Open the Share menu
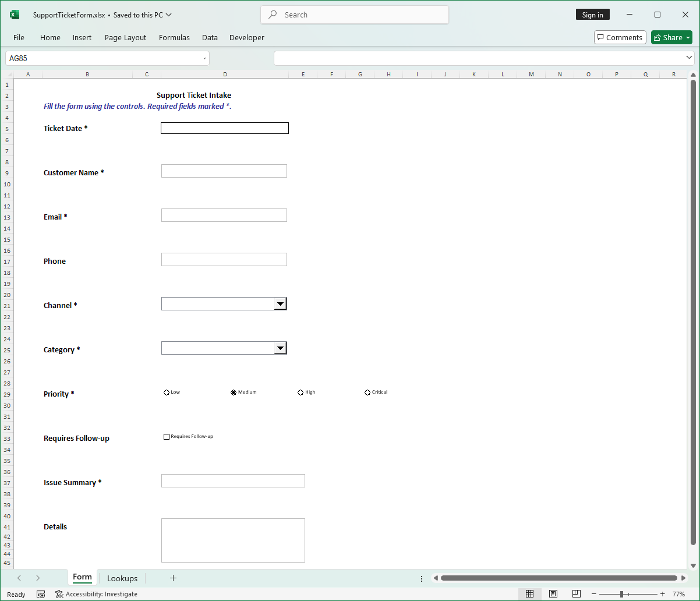 pyautogui.click(x=671, y=37)
